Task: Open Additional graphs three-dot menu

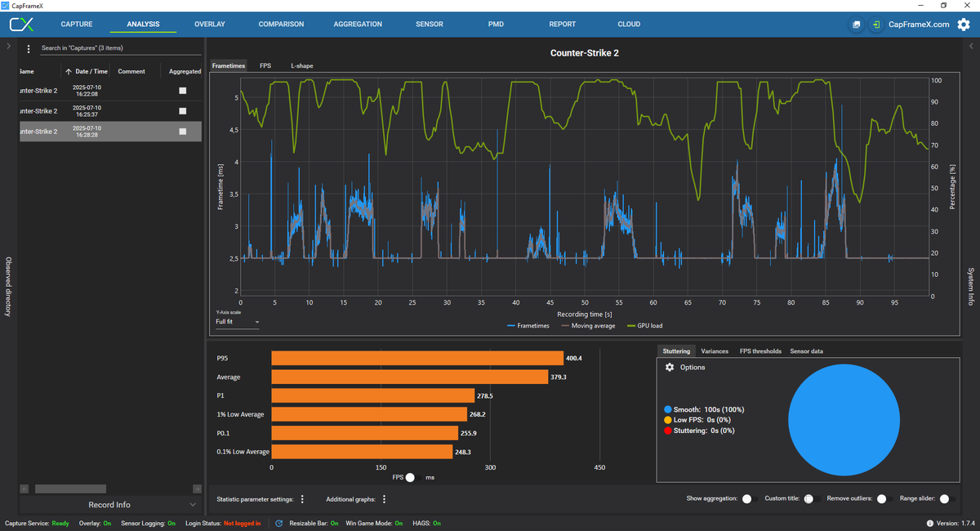Action: tap(384, 499)
